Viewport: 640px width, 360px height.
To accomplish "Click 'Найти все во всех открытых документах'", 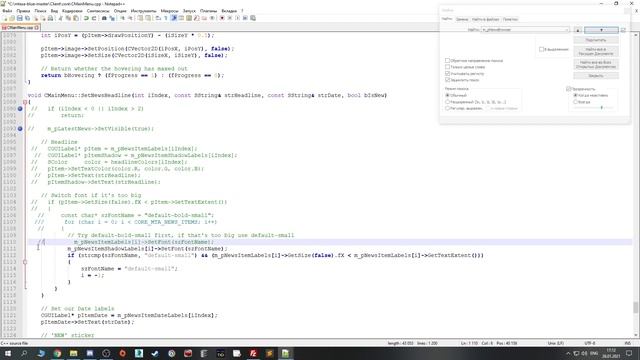I will click(x=596, y=64).
